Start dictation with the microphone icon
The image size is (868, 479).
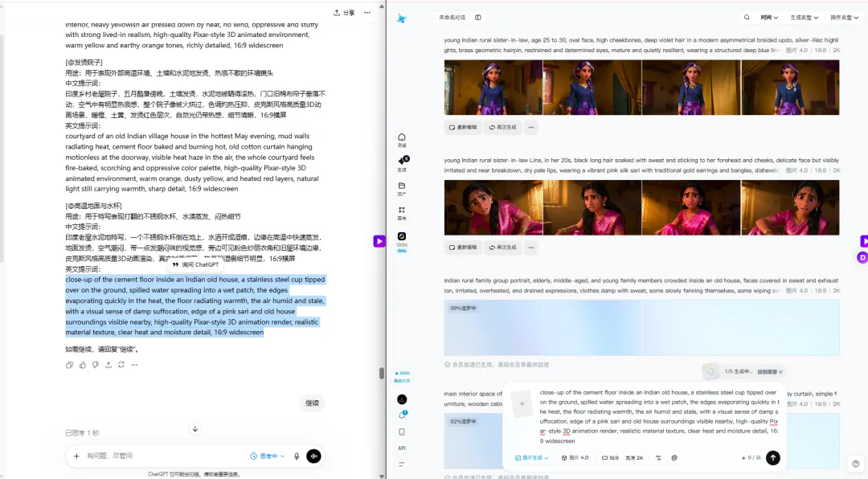coord(297,456)
